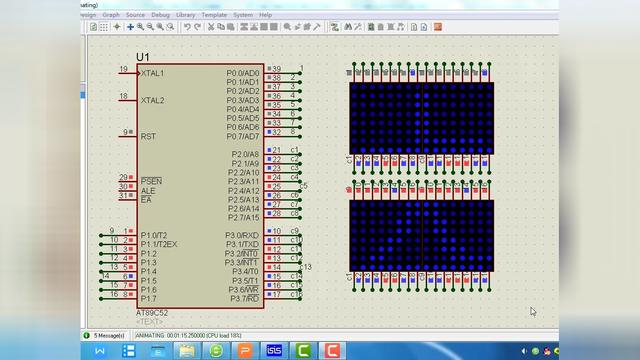Screen dimensions: 640x360
Task: Open the green browser icon on taskbar
Action: point(216,351)
